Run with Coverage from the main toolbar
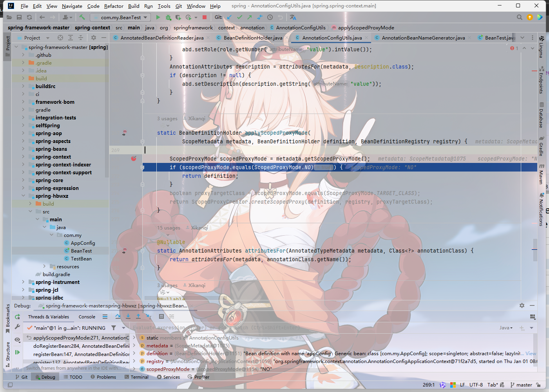549x392 pixels. pyautogui.click(x=178, y=17)
